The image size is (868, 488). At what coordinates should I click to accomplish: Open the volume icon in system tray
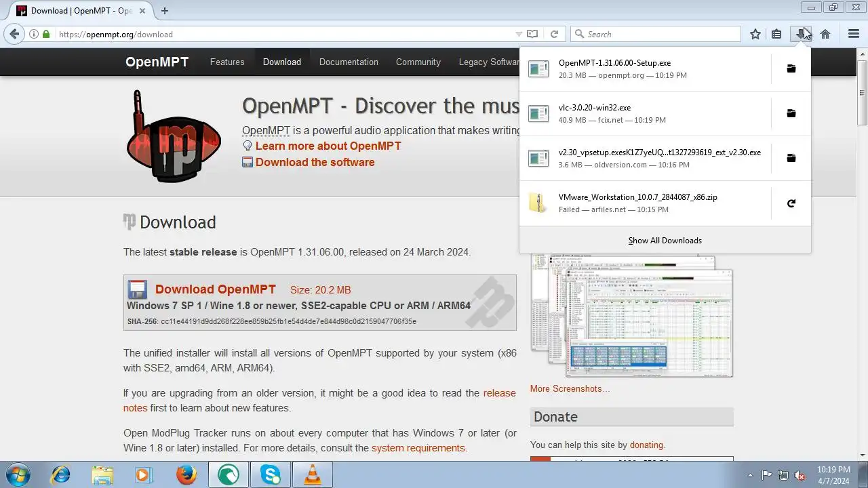click(x=800, y=475)
